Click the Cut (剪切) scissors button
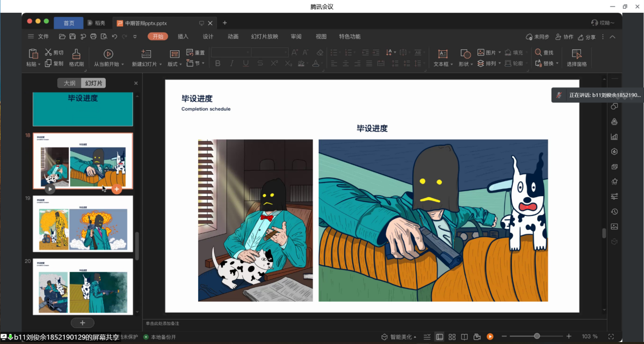The image size is (644, 344). [54, 52]
